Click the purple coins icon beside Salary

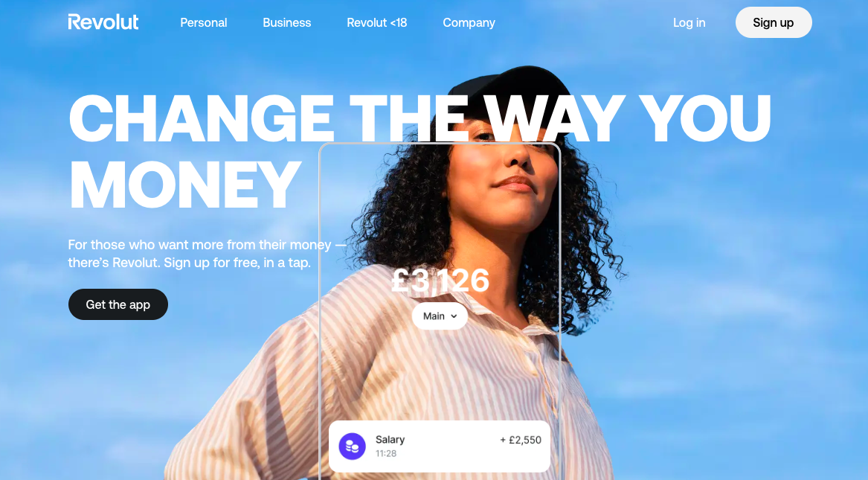click(352, 447)
